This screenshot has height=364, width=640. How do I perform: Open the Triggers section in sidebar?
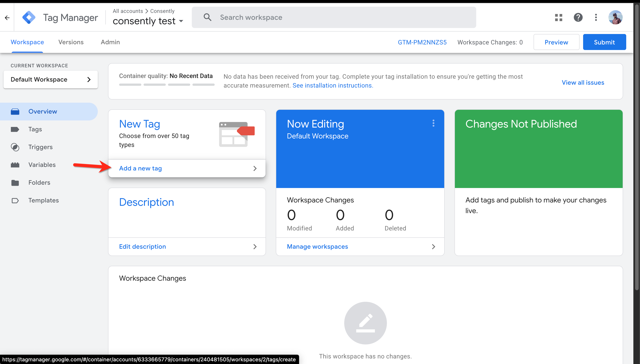pos(40,147)
